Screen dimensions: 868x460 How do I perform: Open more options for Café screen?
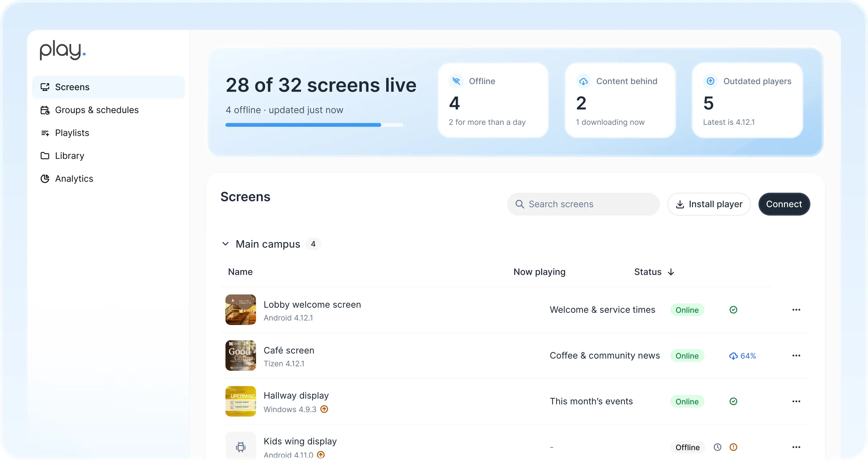tap(796, 356)
